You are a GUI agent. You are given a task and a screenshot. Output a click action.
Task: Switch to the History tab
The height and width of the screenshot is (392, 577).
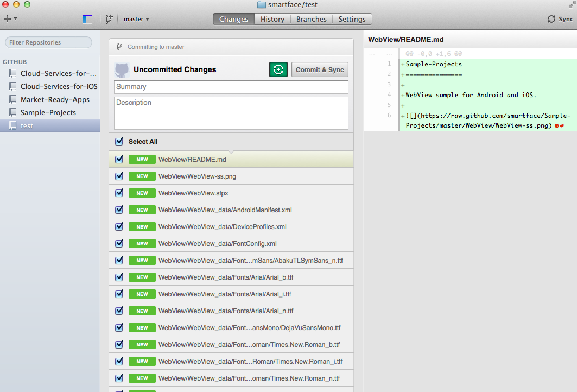(x=272, y=19)
